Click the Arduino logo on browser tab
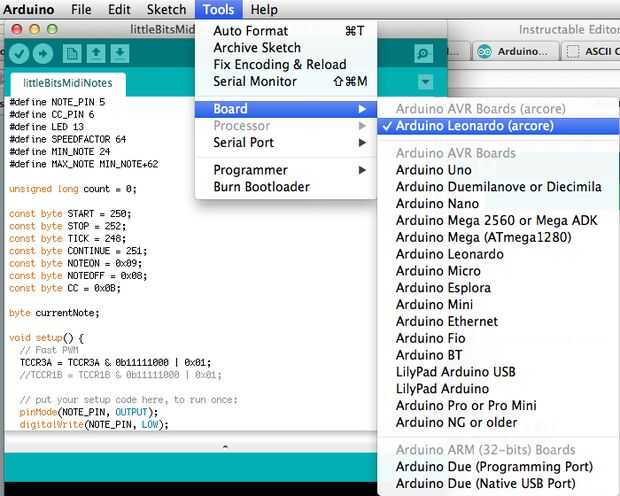This screenshot has width=620, height=496. tap(484, 51)
